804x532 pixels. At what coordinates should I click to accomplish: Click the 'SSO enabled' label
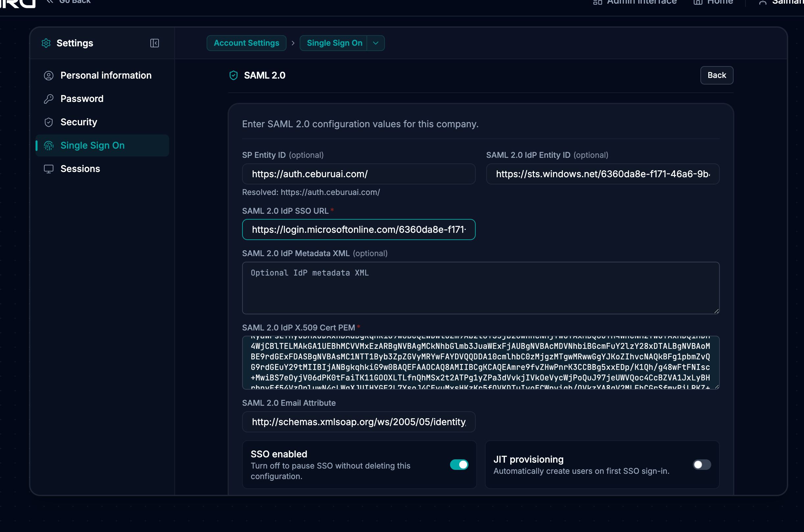pyautogui.click(x=279, y=454)
